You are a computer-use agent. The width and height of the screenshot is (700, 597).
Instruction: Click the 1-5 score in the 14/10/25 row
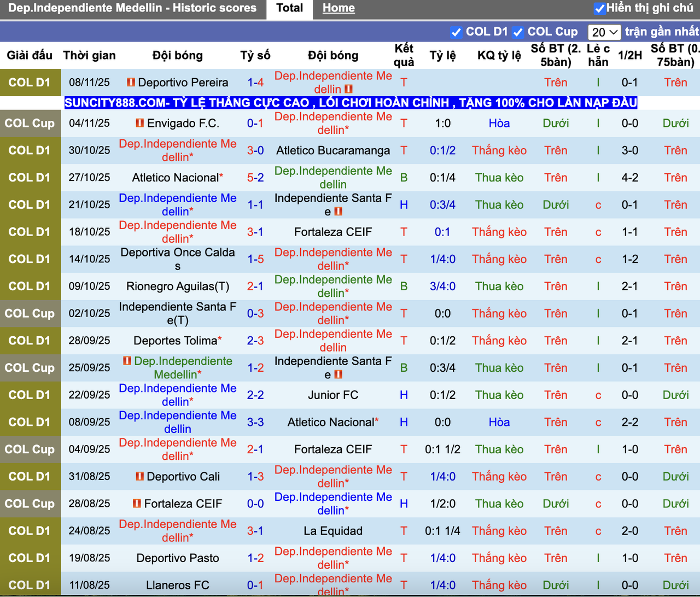tap(255, 259)
